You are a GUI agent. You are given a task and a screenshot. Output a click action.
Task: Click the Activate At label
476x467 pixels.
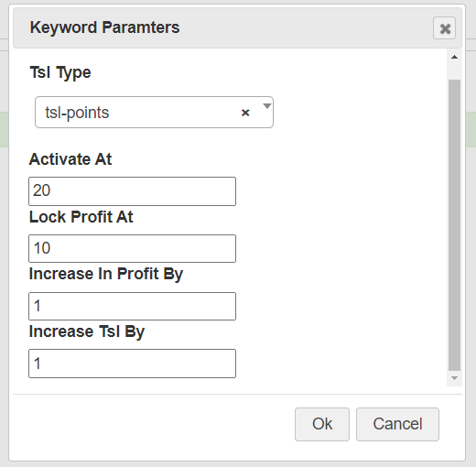(70, 159)
